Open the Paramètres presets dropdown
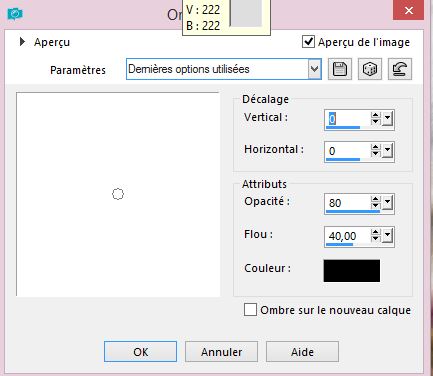The height and width of the screenshot is (376, 433). point(314,69)
